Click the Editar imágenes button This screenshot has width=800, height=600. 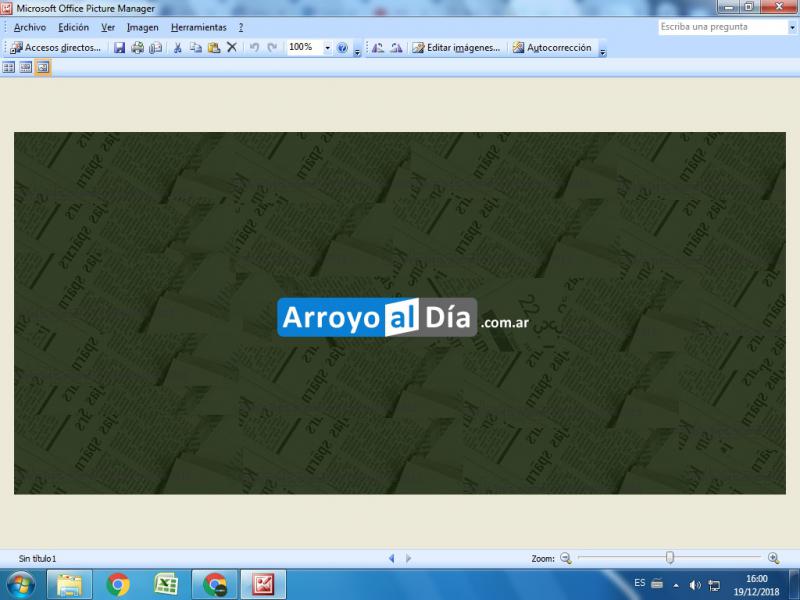click(x=457, y=48)
